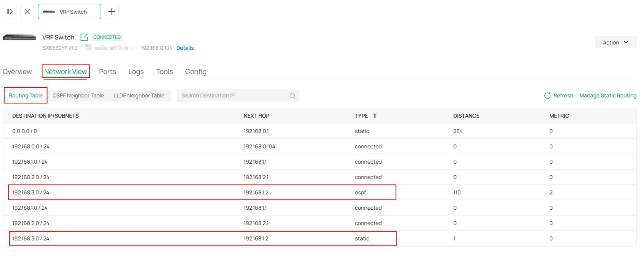Expand the Action dropdown

[x=616, y=42]
